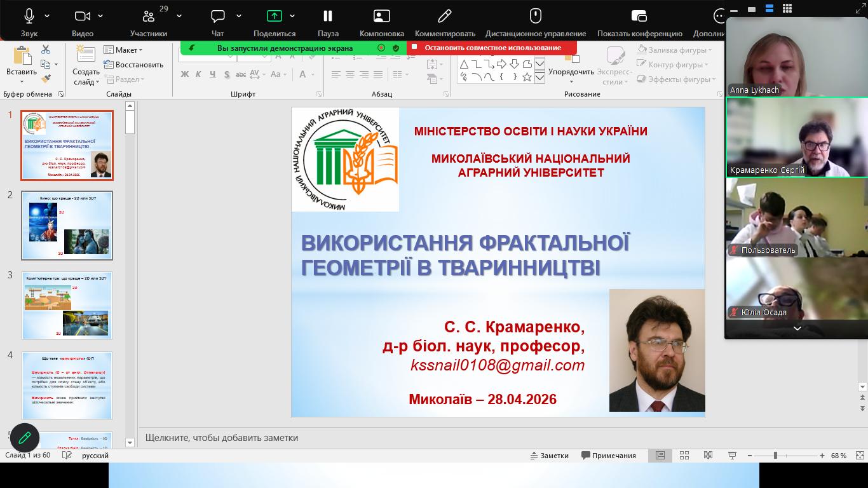Expand Zoom video panel down chevron
The height and width of the screenshot is (488, 868).
[x=797, y=329]
